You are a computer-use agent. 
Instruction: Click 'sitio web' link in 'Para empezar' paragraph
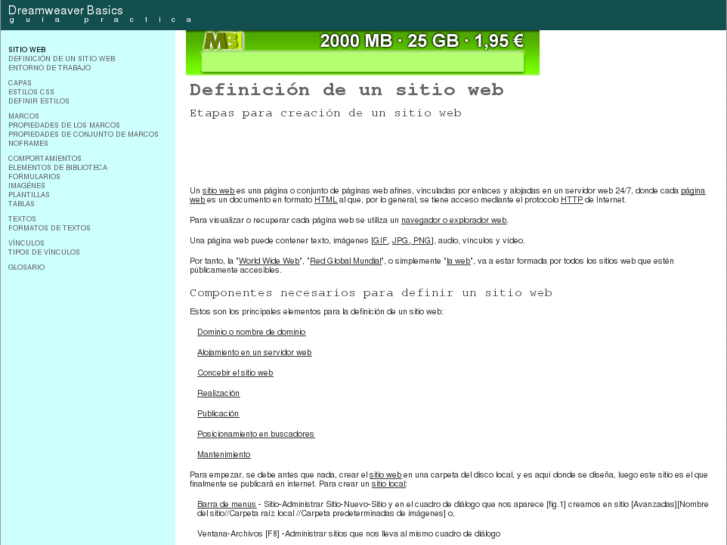click(x=385, y=475)
